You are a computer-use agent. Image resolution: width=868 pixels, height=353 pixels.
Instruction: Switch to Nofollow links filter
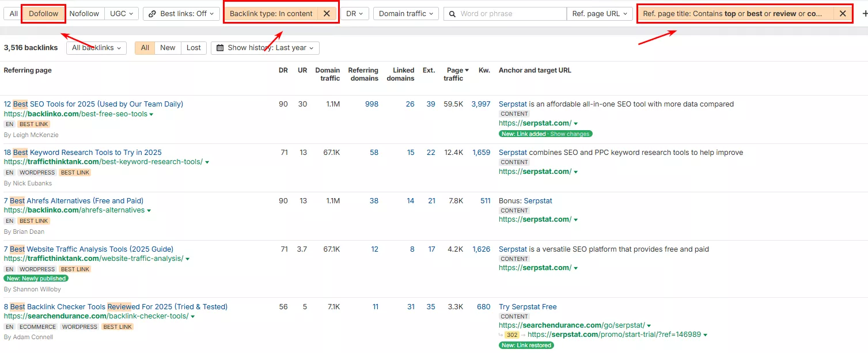click(84, 14)
